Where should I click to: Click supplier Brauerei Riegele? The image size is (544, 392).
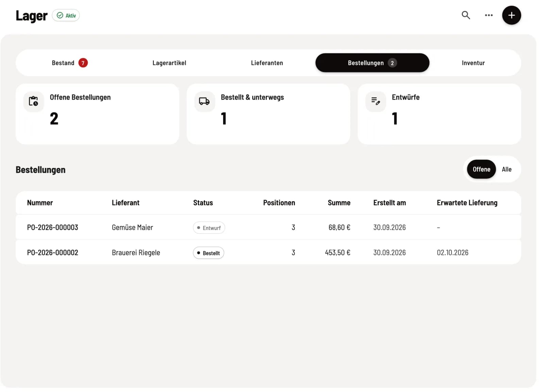coord(136,253)
